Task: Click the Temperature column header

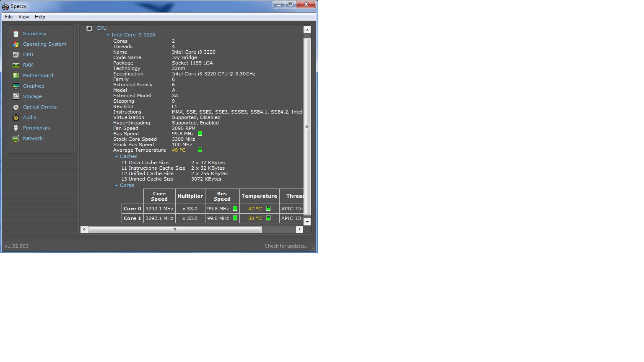Action: [259, 196]
